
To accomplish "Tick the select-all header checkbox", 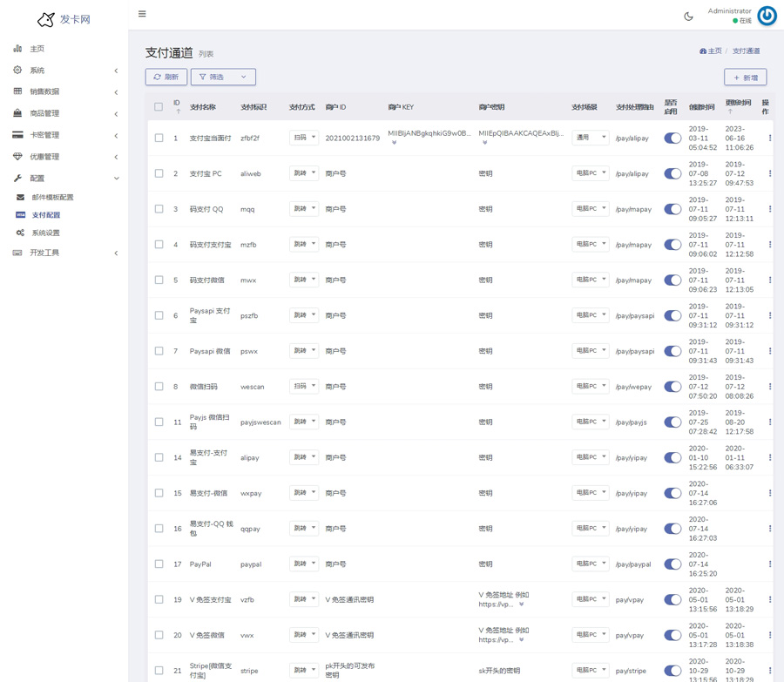I will (159, 107).
